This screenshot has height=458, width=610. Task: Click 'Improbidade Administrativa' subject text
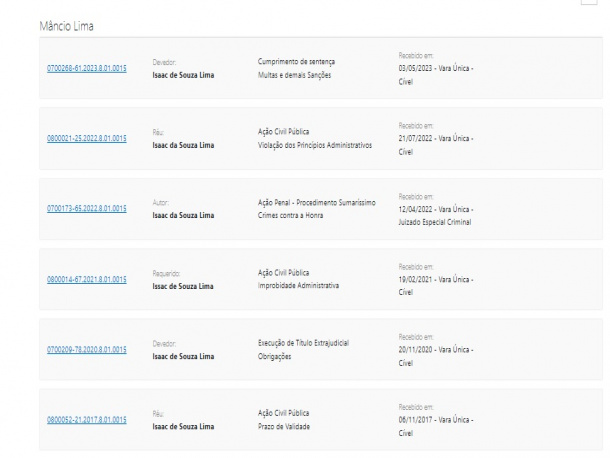point(298,286)
